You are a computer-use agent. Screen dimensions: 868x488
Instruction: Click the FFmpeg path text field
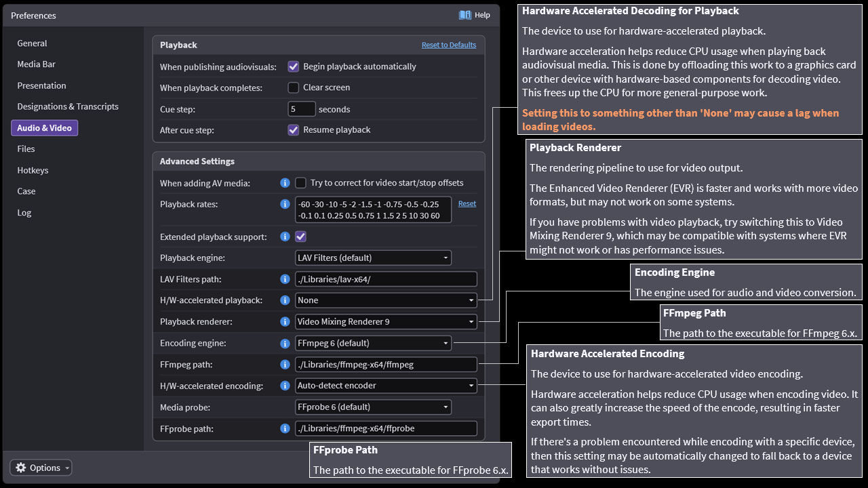click(x=386, y=365)
